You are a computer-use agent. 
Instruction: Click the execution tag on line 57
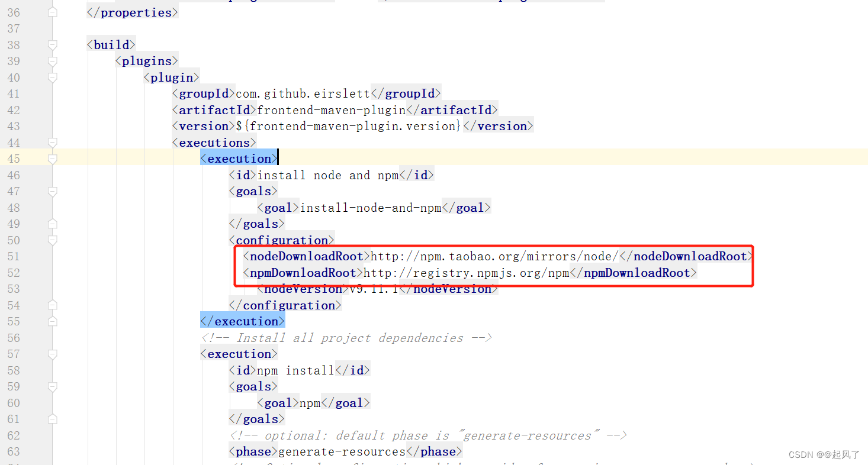click(x=239, y=354)
